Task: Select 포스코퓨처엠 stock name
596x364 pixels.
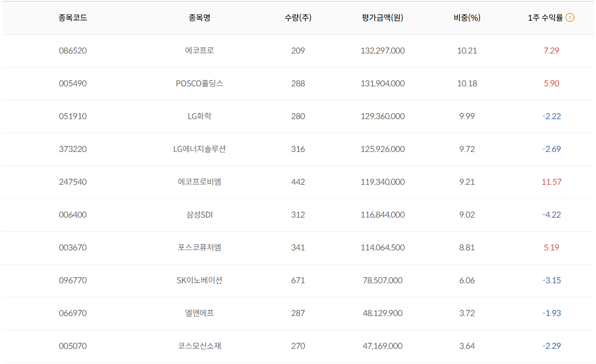Action: click(x=200, y=247)
